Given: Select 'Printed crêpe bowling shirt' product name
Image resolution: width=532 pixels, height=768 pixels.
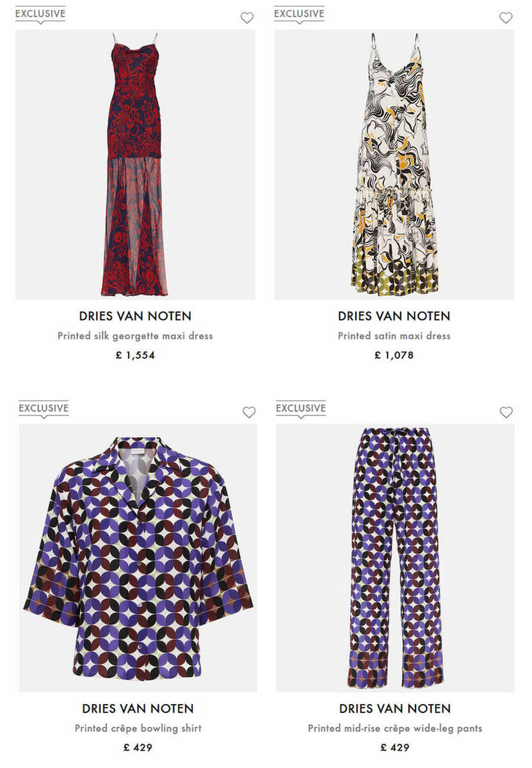Looking at the screenshot, I should [138, 728].
